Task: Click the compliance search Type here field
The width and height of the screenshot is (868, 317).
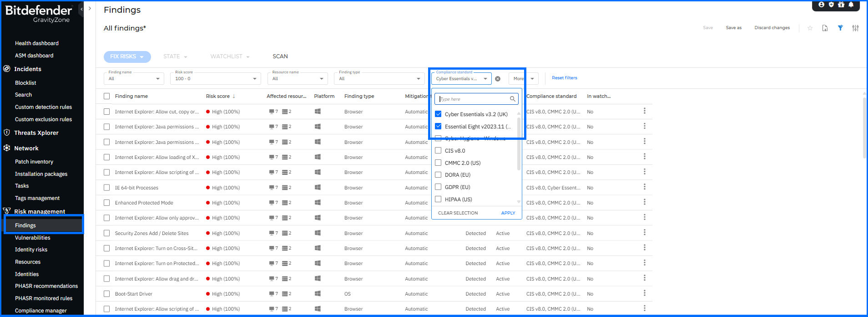Action: (473, 99)
